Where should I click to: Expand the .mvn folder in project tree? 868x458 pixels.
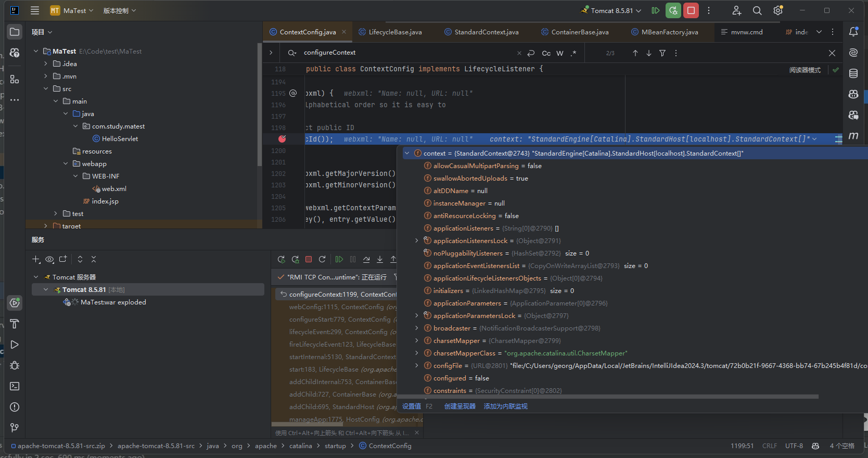pos(46,76)
